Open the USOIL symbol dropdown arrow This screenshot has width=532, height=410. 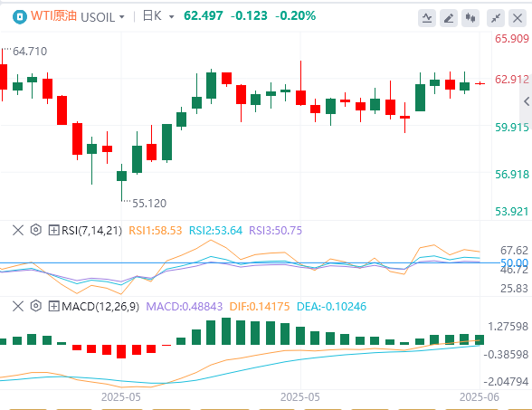coord(122,16)
